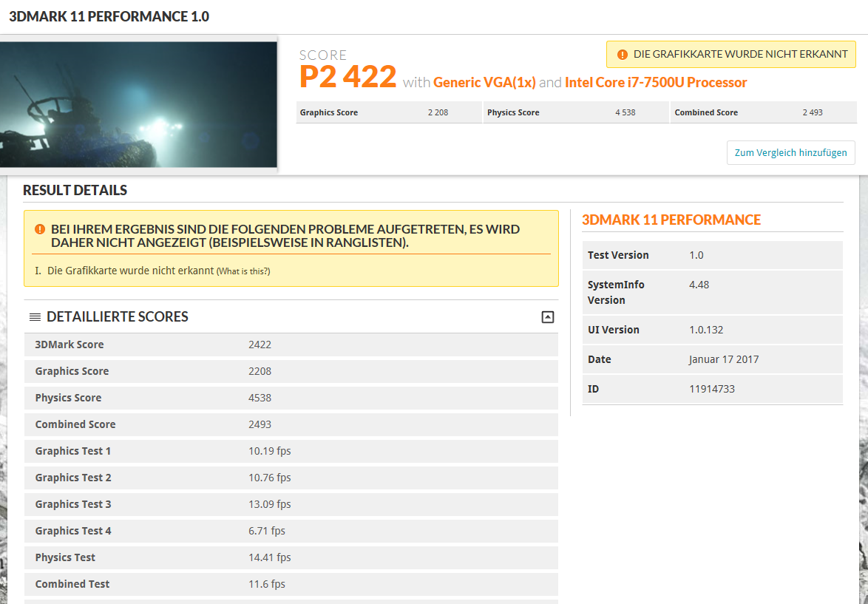
Task: Open the "What is this?" link
Action: pyautogui.click(x=243, y=271)
